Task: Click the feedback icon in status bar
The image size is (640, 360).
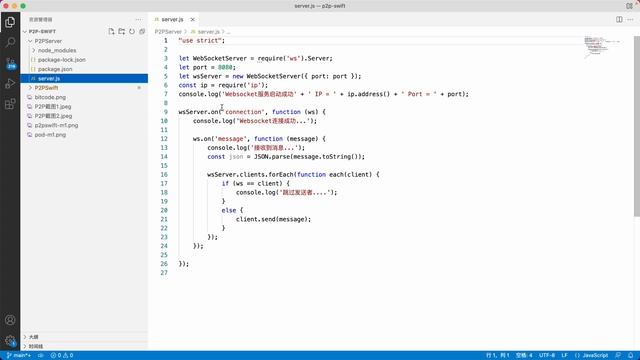Action: (618, 356)
